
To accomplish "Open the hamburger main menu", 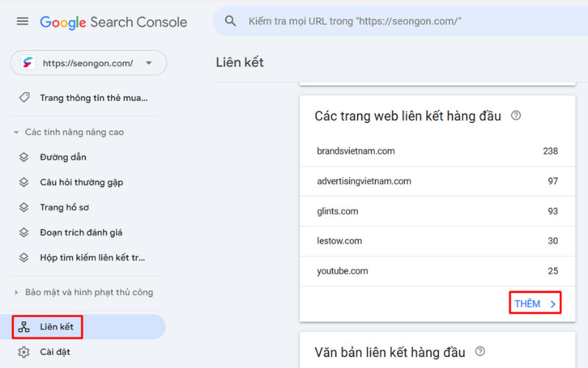I will tap(23, 21).
